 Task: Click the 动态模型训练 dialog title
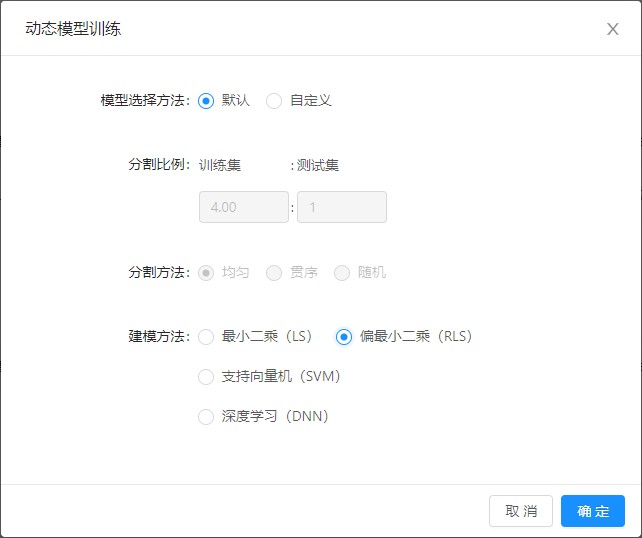(73, 29)
